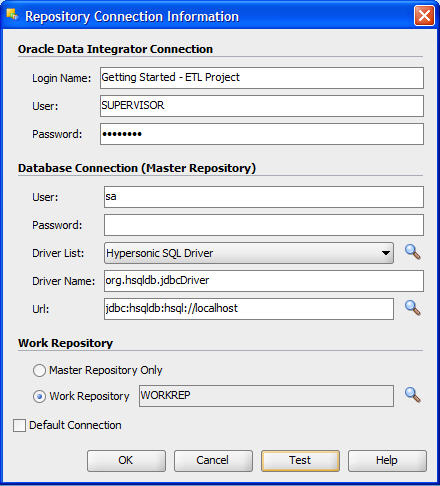This screenshot has height=486, width=440.
Task: Click the Url magnifier search icon
Action: (413, 308)
